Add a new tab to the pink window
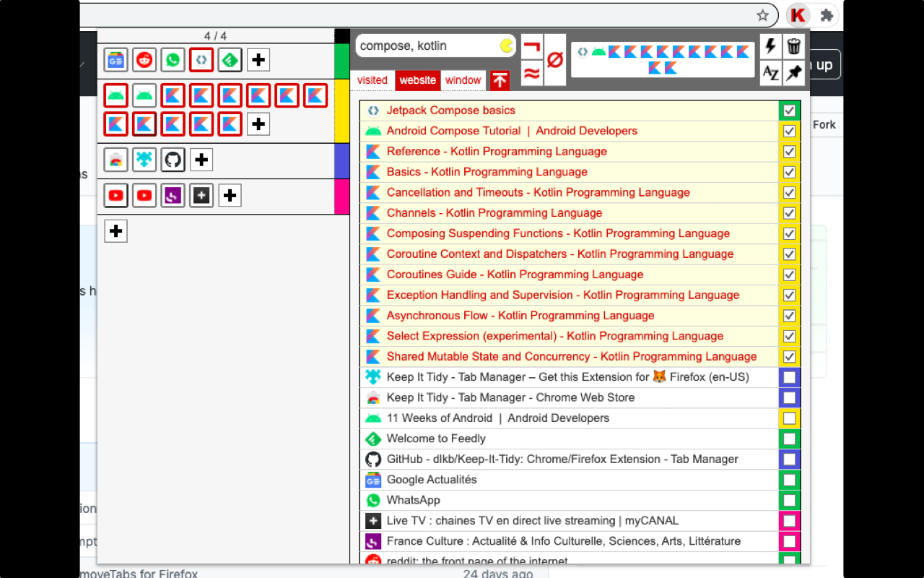 pyautogui.click(x=230, y=195)
